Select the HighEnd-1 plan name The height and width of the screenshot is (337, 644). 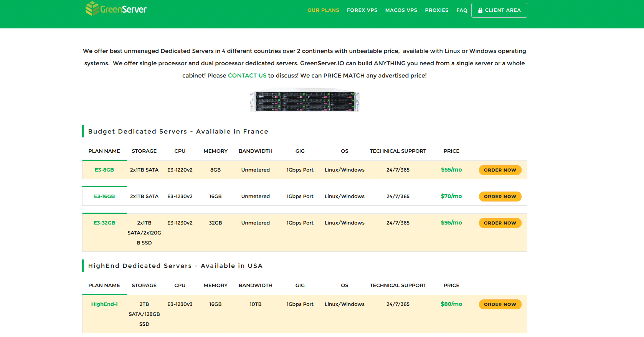tap(104, 304)
